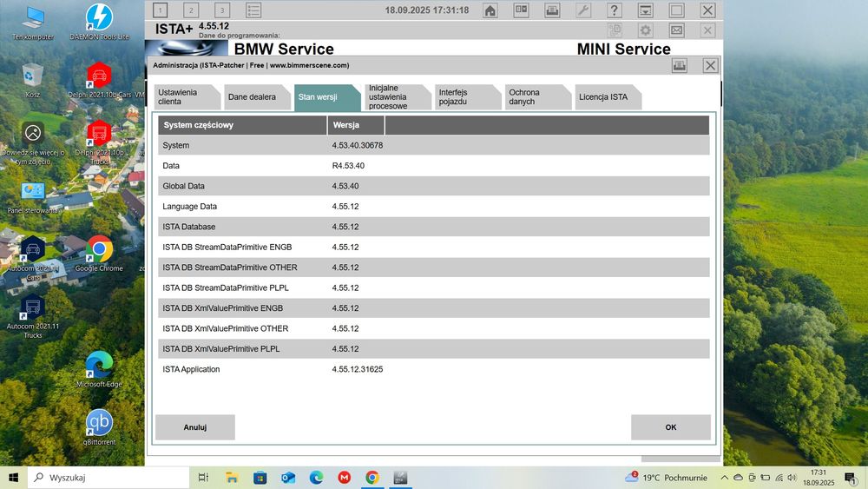Select ISTA DB StreamDataPrimitive PLPL row
868x489 pixels.
click(433, 288)
